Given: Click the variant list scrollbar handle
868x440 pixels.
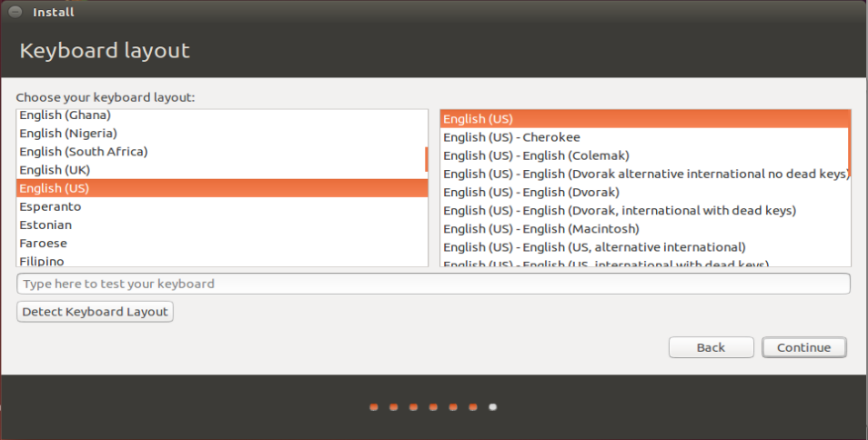Looking at the screenshot, I should (849, 141).
